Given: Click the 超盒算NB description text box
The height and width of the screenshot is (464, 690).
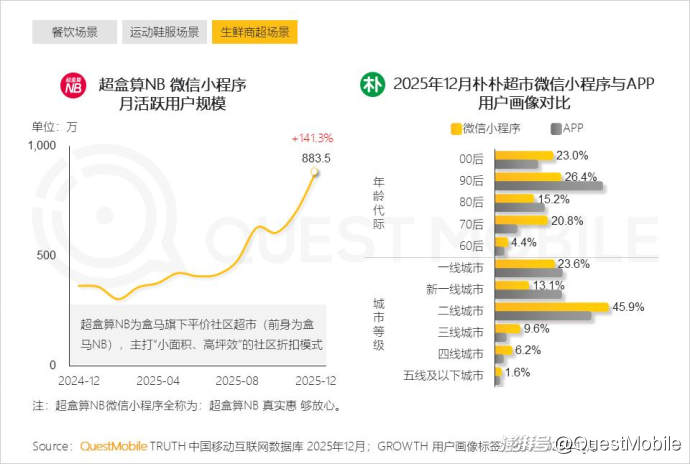Looking at the screenshot, I should coord(204,334).
